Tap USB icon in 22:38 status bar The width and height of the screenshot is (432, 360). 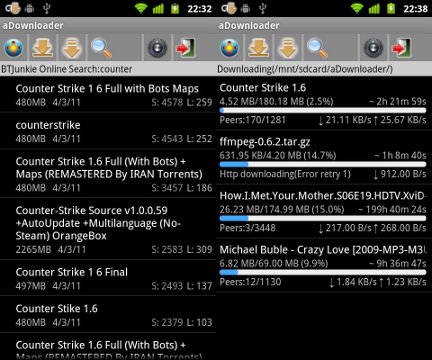point(263,8)
